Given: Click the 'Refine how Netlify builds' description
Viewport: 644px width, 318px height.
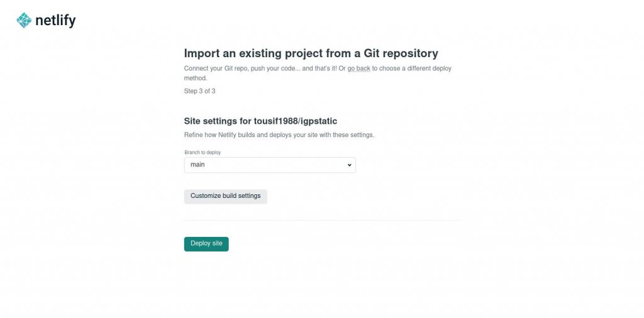Looking at the screenshot, I should pos(279,134).
